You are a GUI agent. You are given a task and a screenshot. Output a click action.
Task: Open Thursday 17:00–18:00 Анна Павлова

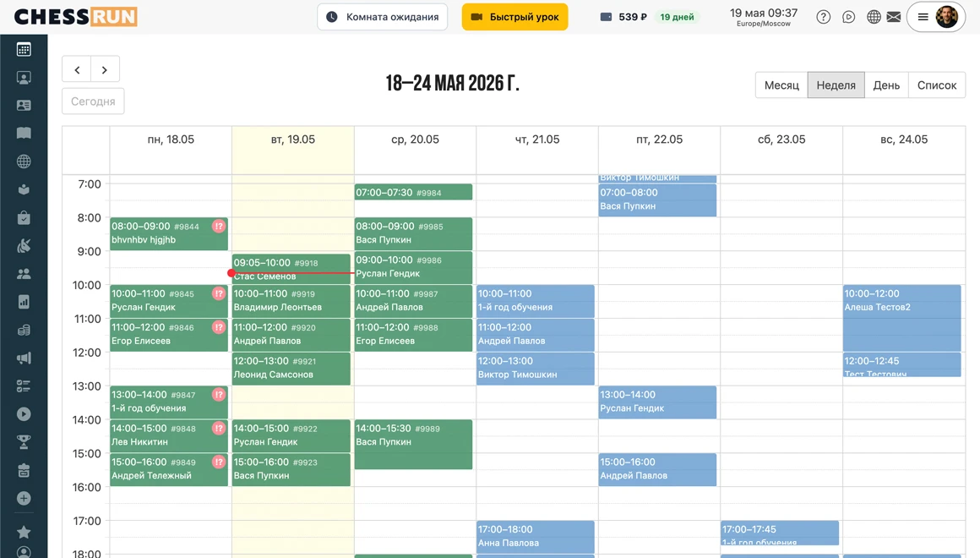pyautogui.click(x=536, y=537)
